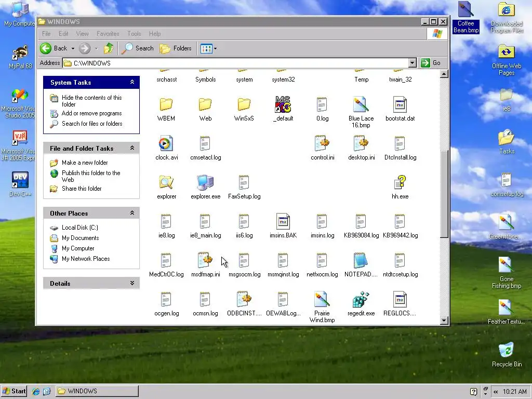Open the Address bar dropdown
Screen dimensions: 532x399
tap(412, 63)
